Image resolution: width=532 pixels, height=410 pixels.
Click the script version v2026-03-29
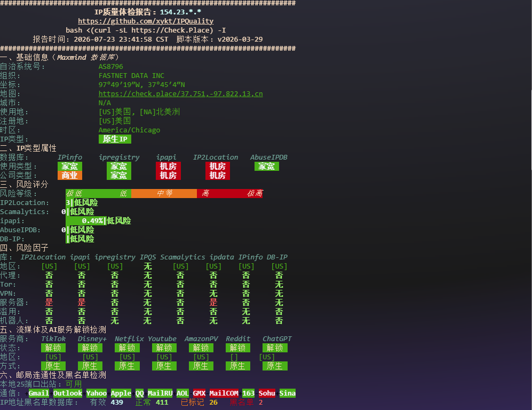pos(240,40)
